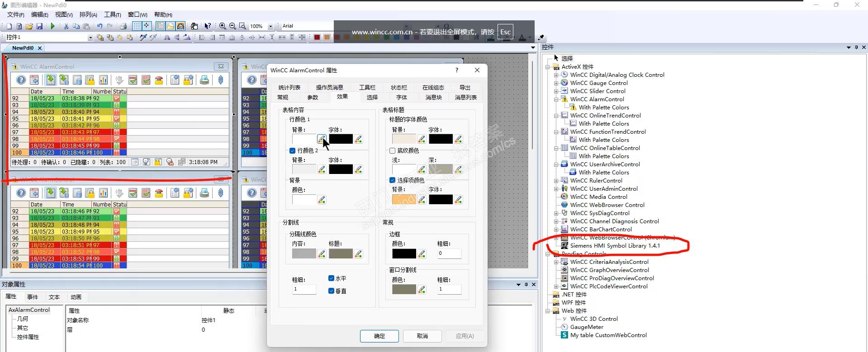Close the WinCC AlarmControl 属性 dialog
This screenshot has width=868, height=352.
coord(477,70)
